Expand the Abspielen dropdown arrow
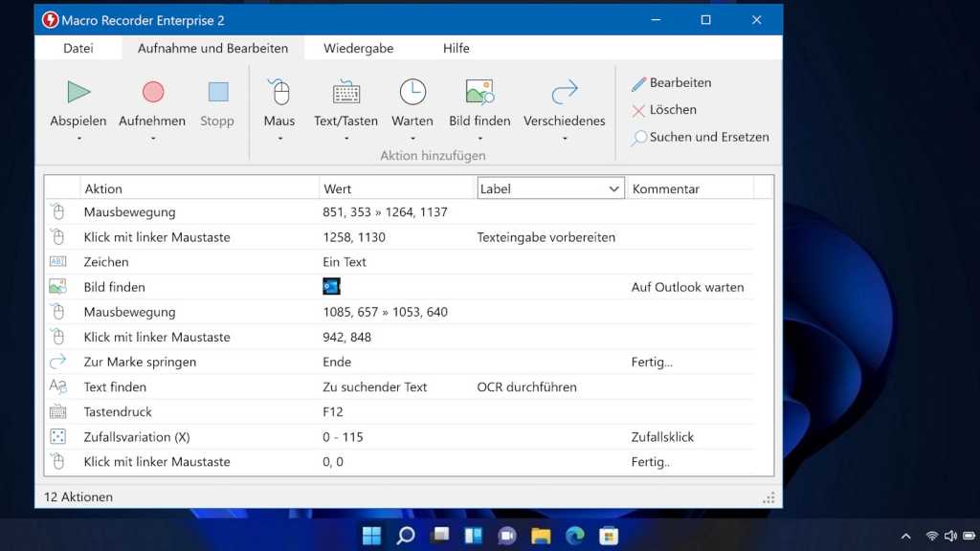The image size is (980, 551). pyautogui.click(x=79, y=139)
